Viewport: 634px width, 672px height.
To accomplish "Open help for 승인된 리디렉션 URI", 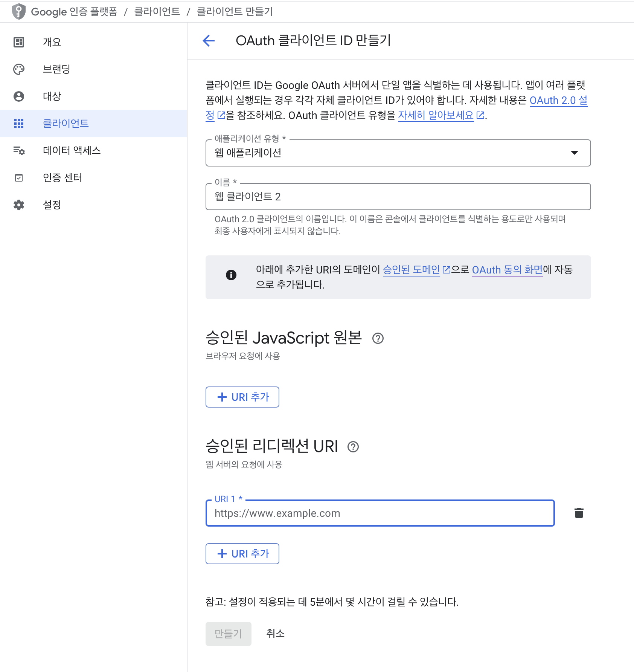I will [x=353, y=447].
